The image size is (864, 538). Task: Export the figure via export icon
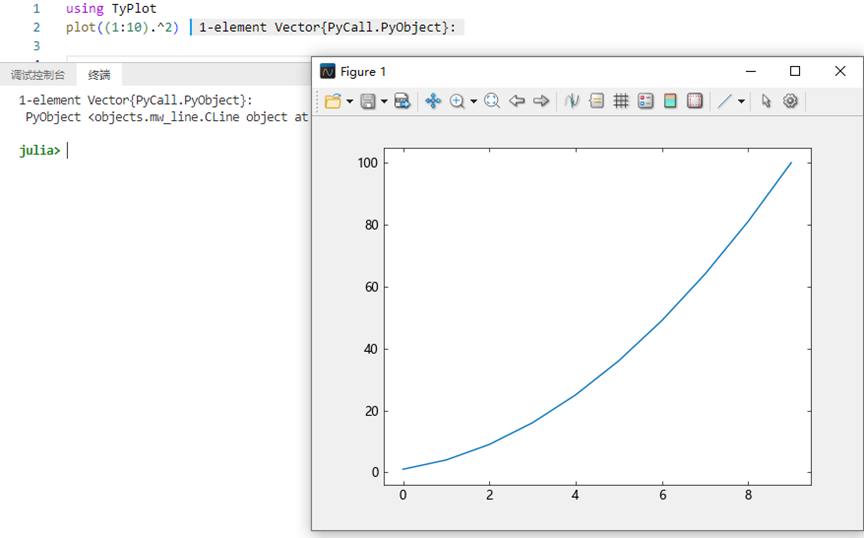402,101
